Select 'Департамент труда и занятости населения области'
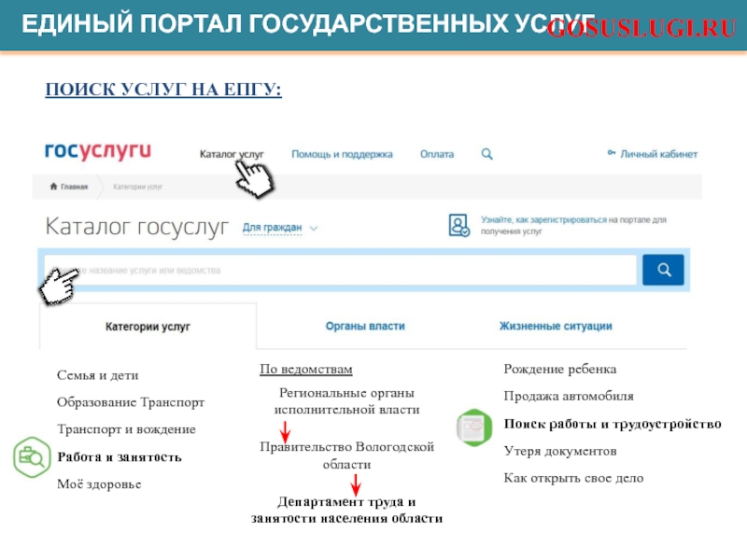 [x=346, y=510]
